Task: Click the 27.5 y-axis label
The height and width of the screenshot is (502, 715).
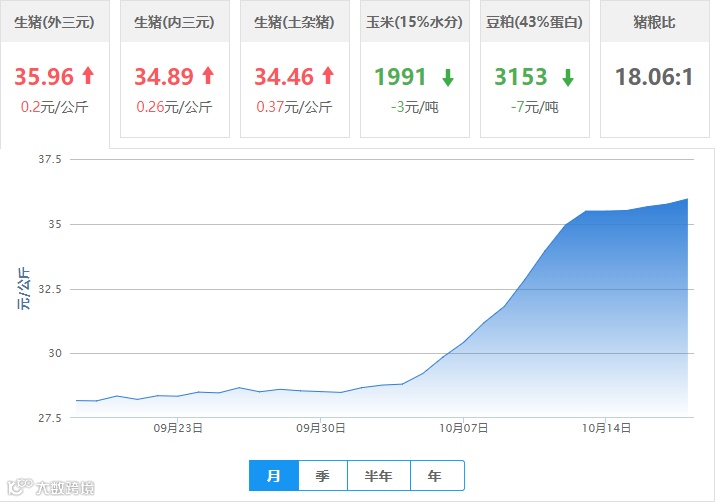Action: coord(50,418)
